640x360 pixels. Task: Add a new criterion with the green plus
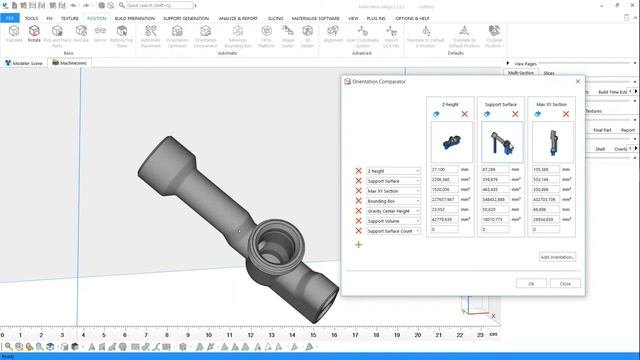click(x=358, y=244)
